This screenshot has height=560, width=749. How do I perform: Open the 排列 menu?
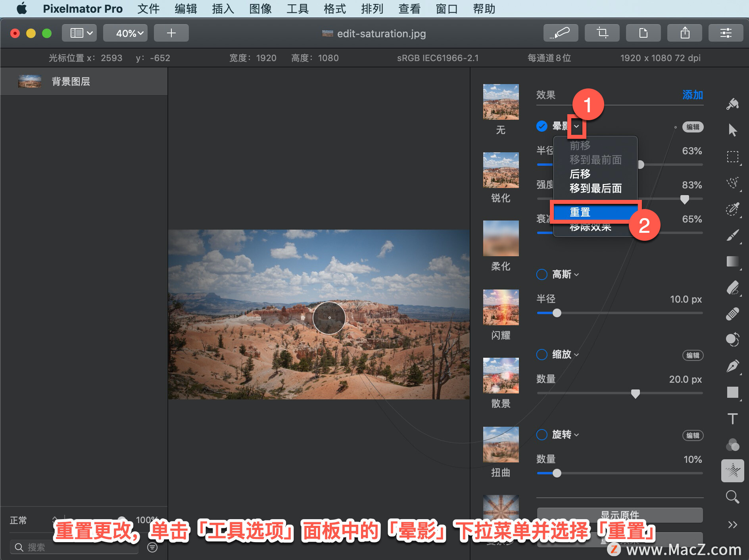372,9
